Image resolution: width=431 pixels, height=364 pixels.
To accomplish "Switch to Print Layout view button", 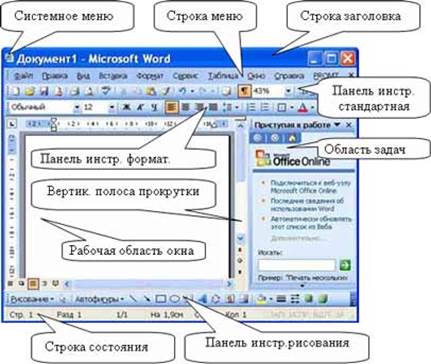I will coord(33,284).
